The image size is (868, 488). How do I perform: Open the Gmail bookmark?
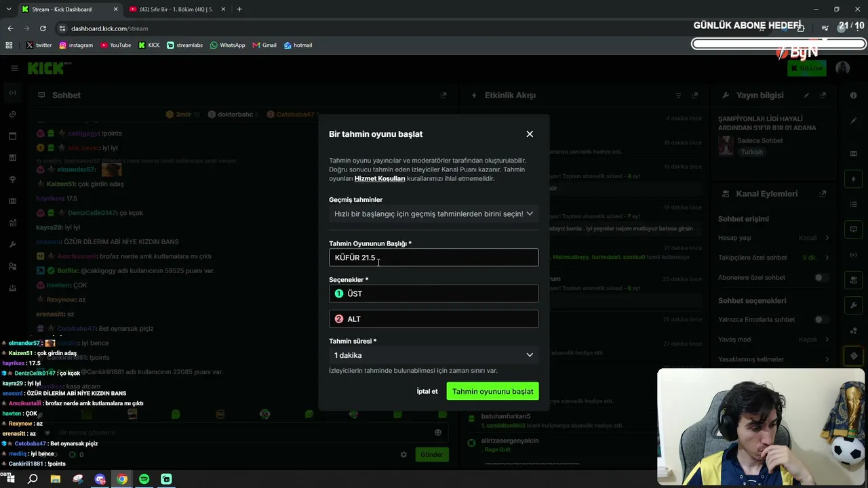[x=264, y=45]
